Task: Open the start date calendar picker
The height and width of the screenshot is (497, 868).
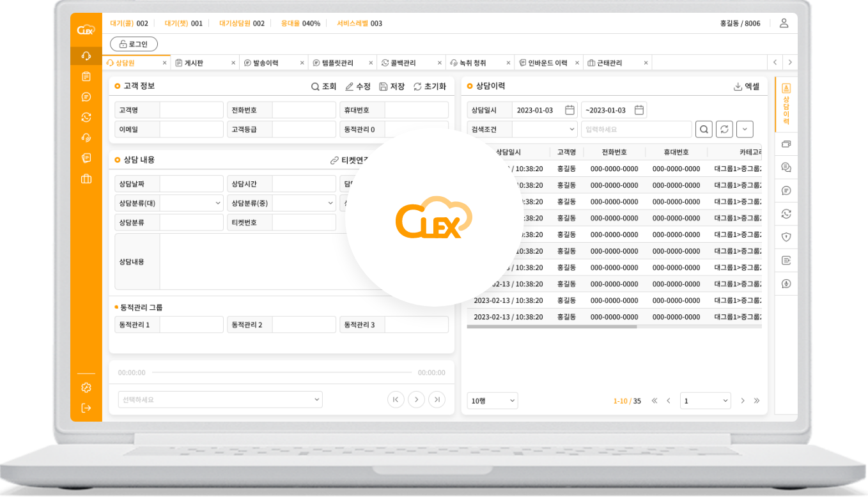Action: click(570, 110)
